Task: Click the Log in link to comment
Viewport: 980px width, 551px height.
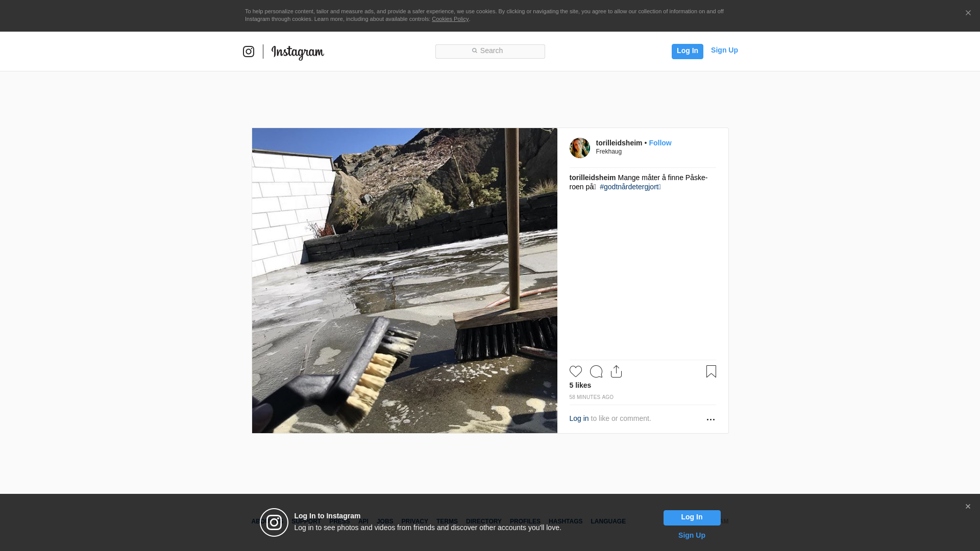Action: coord(579,418)
